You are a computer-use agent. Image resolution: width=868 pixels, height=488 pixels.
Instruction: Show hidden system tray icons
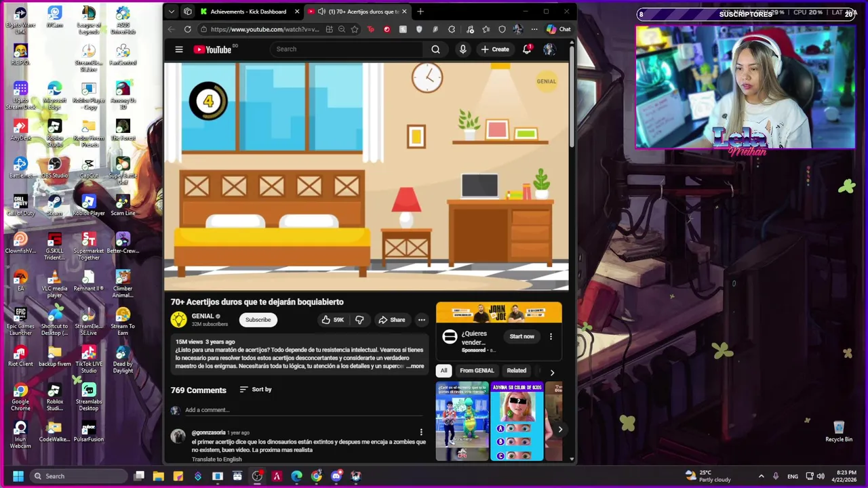(x=761, y=476)
